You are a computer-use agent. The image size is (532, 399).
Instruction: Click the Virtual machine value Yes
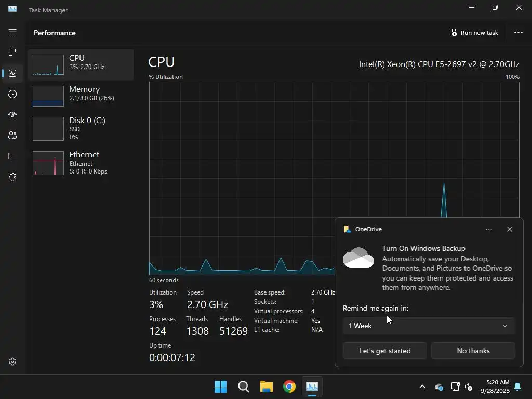[x=315, y=321]
